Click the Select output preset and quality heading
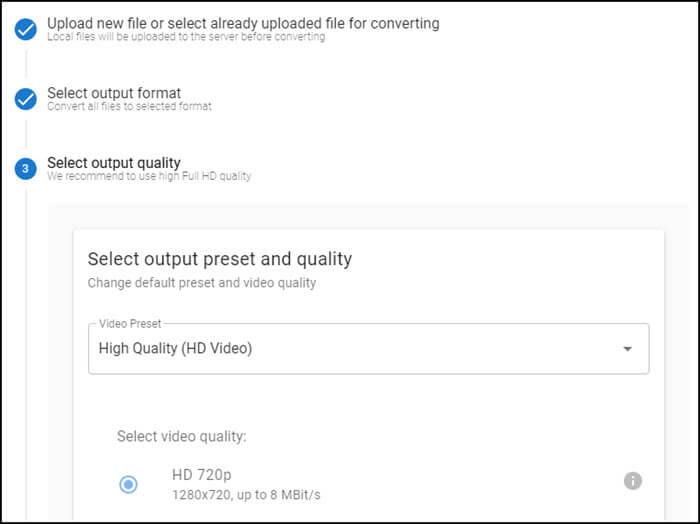The width and height of the screenshot is (700, 524). pyautogui.click(x=220, y=259)
